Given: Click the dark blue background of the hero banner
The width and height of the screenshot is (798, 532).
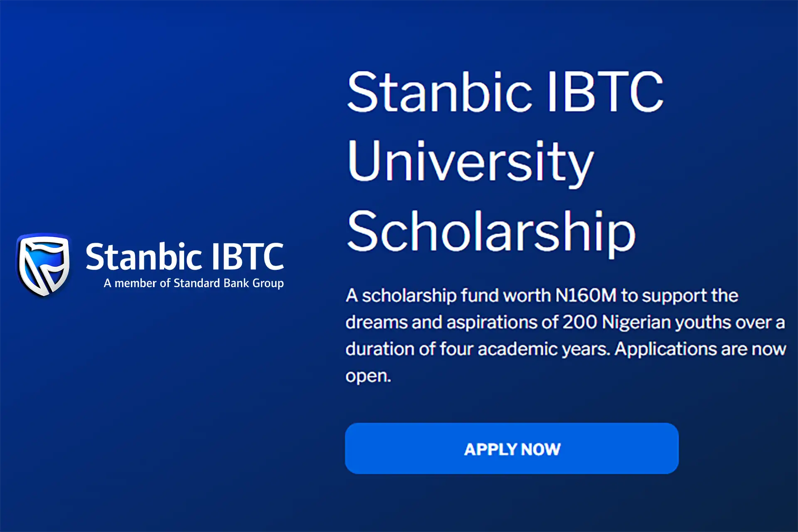Looking at the screenshot, I should 166,83.
